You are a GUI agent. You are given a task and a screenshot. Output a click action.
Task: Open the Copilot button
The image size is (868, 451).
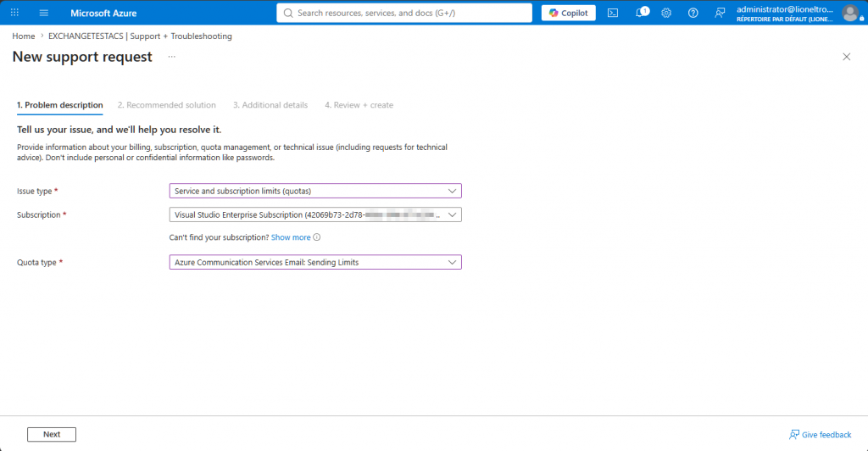tap(569, 13)
